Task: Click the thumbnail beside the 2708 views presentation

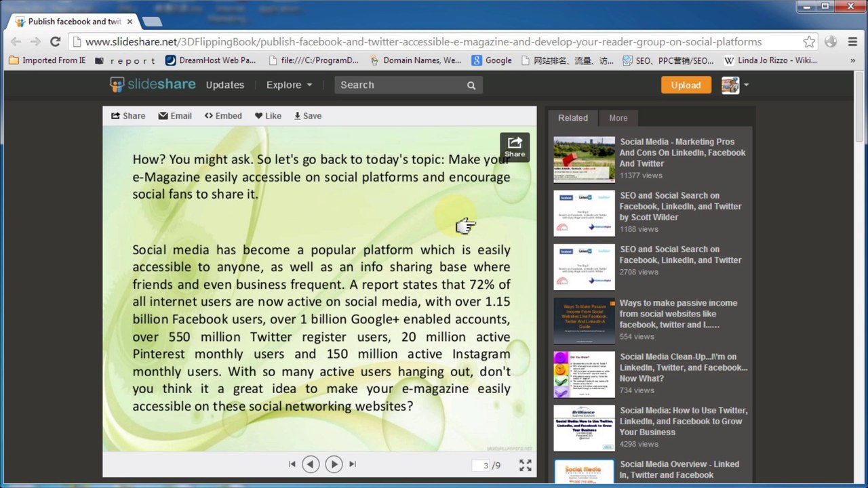Action: click(x=584, y=266)
